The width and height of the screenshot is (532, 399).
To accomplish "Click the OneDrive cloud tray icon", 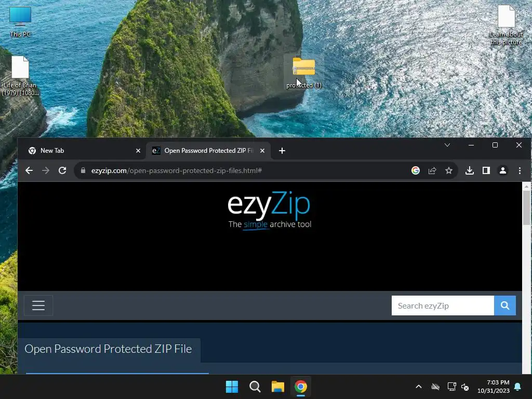I will tap(435, 387).
